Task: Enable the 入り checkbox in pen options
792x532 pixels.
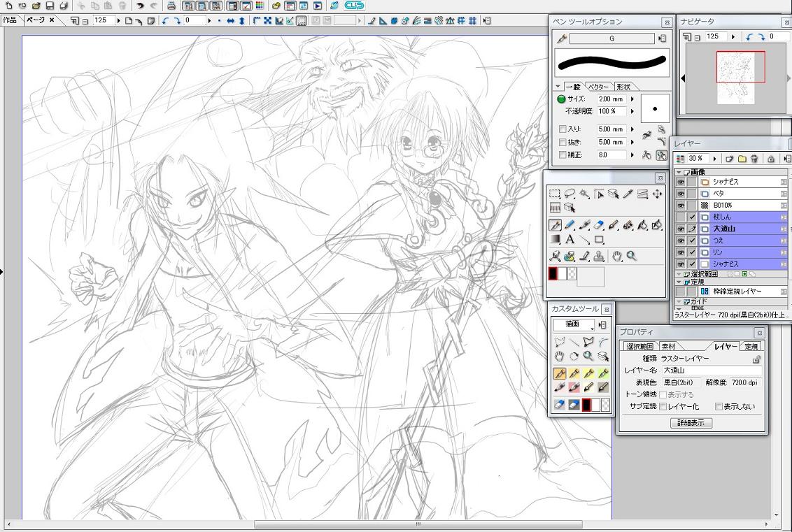Action: point(563,129)
